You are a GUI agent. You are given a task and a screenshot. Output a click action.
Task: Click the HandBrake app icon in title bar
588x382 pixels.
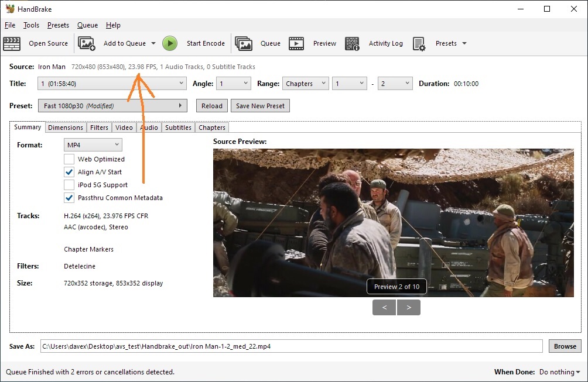click(10, 9)
